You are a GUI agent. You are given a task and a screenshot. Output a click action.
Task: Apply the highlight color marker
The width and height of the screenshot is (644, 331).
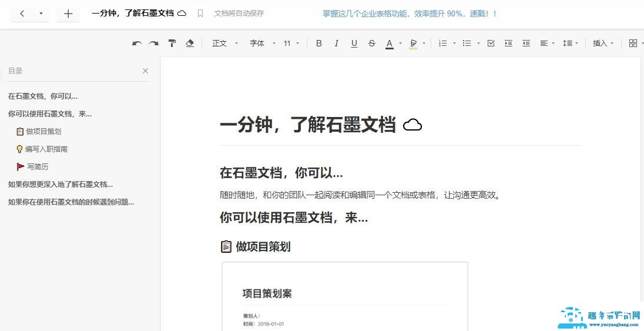coord(413,44)
